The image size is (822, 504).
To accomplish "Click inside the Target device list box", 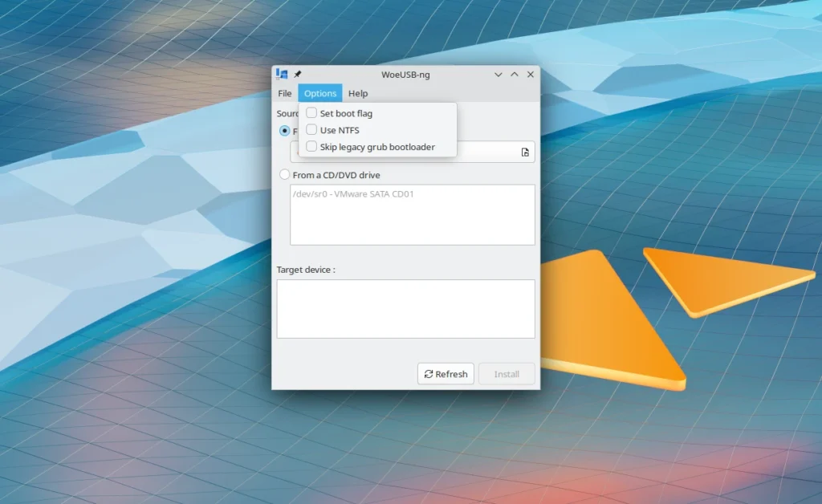I will pos(405,309).
